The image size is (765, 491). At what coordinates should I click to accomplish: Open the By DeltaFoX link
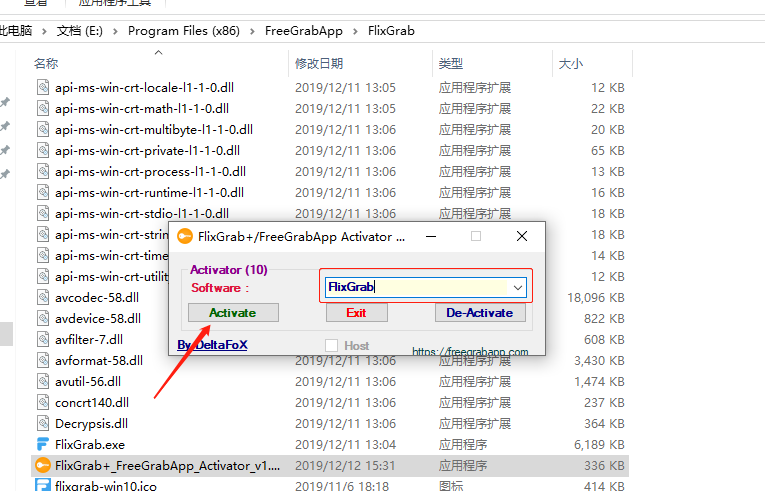[x=212, y=345]
